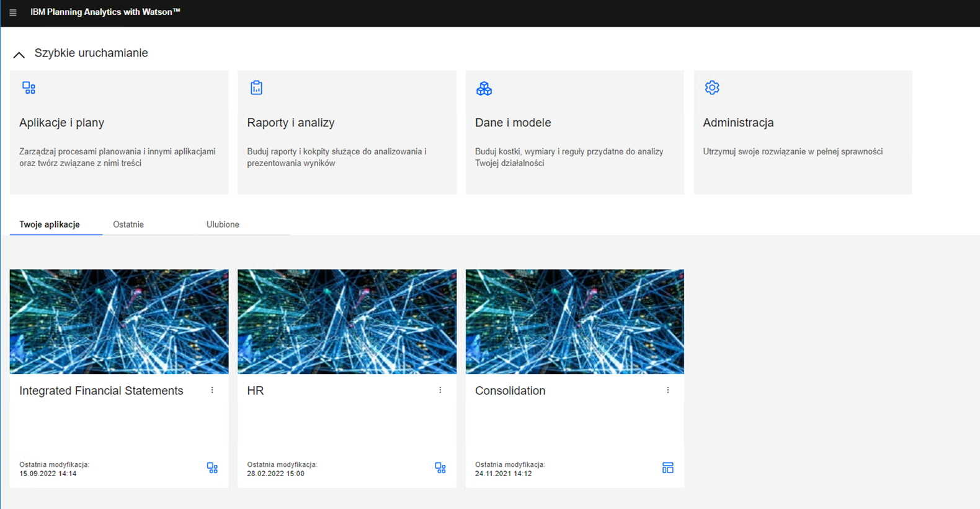Open the Consolidation application thumbnail image

575,321
